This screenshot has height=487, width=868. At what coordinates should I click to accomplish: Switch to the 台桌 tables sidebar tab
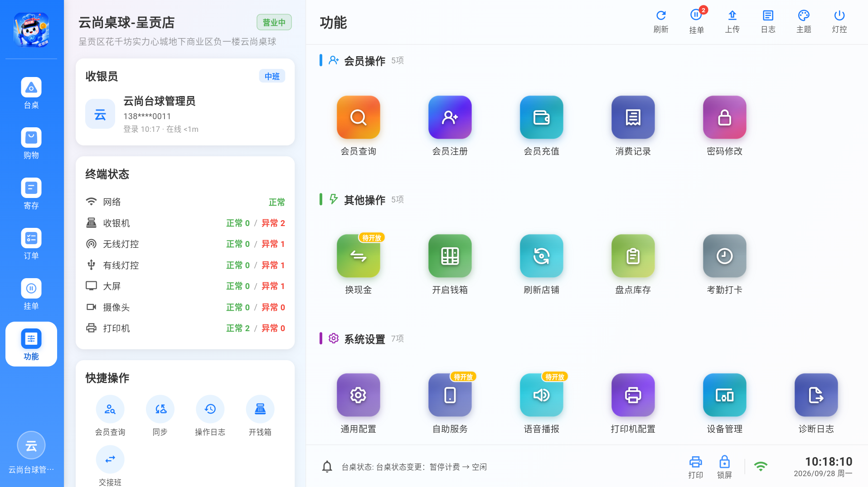31,93
